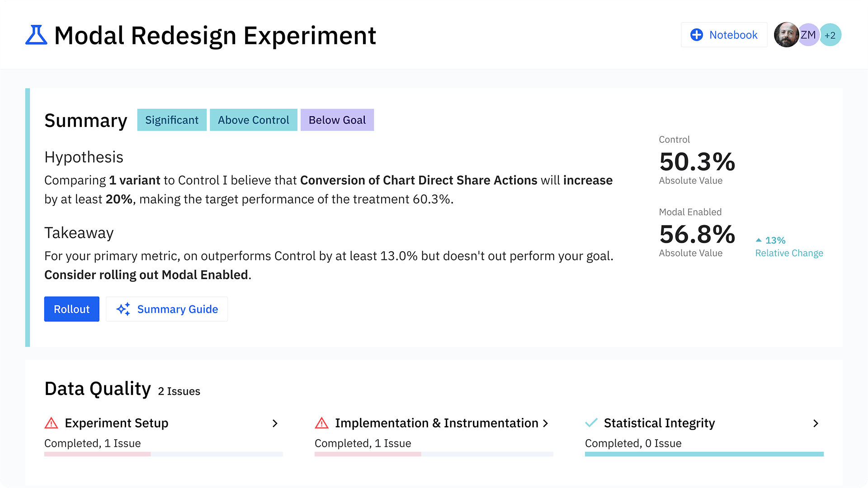Expand Implementation & Instrumentation details
The width and height of the screenshot is (868, 488).
545,423
